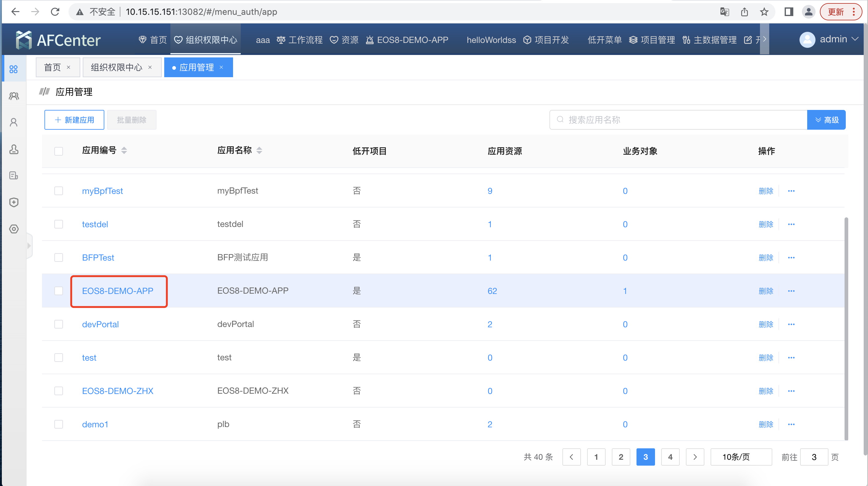Select the organization groups icon in sidebar
The image size is (868, 486).
(x=14, y=96)
